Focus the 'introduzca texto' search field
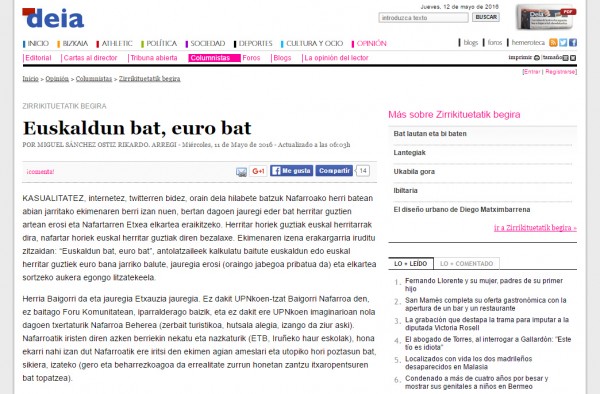Viewport: 600px width, 394px height. point(423,18)
